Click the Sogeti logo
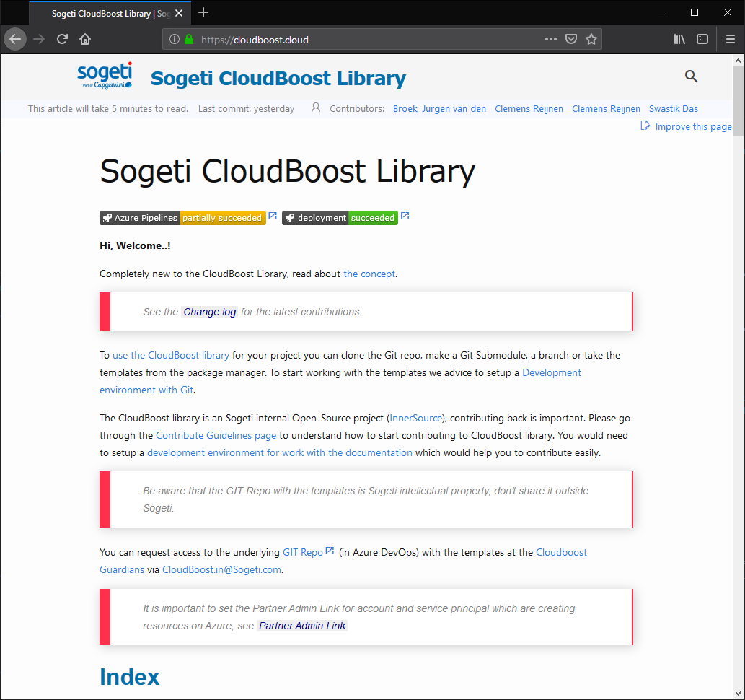745x700 pixels. tap(104, 75)
